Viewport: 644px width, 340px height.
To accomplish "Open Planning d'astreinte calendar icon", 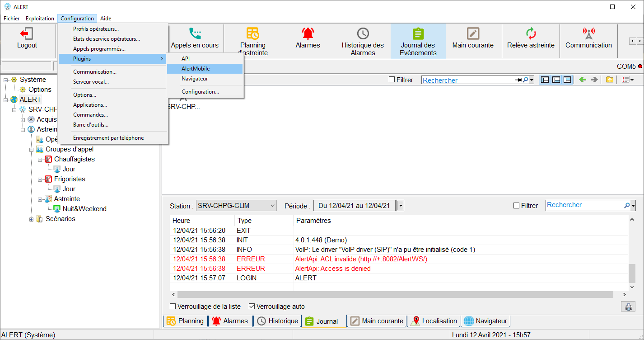I will click(x=252, y=34).
